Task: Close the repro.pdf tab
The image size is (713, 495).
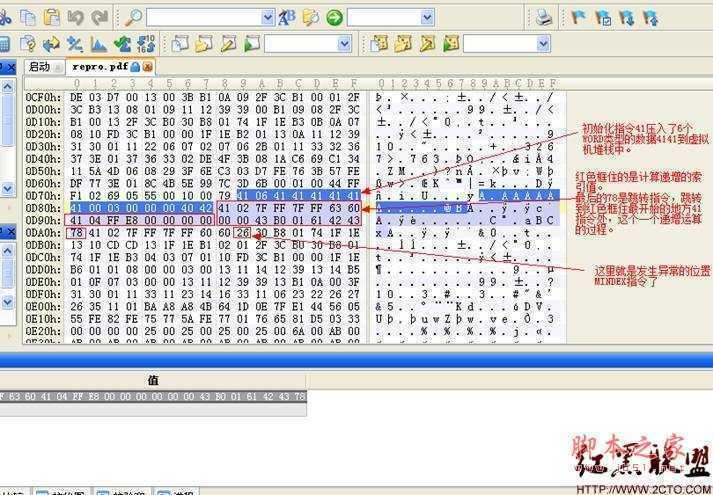Action: 147,67
